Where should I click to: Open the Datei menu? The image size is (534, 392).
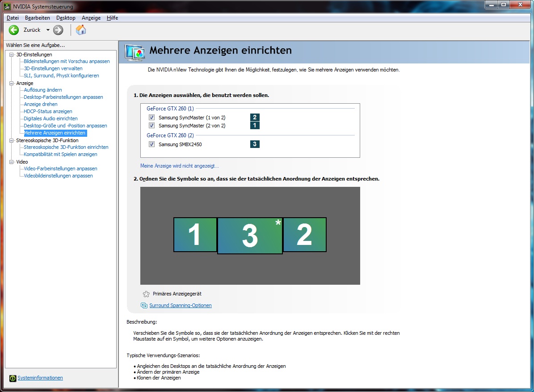tap(13, 18)
